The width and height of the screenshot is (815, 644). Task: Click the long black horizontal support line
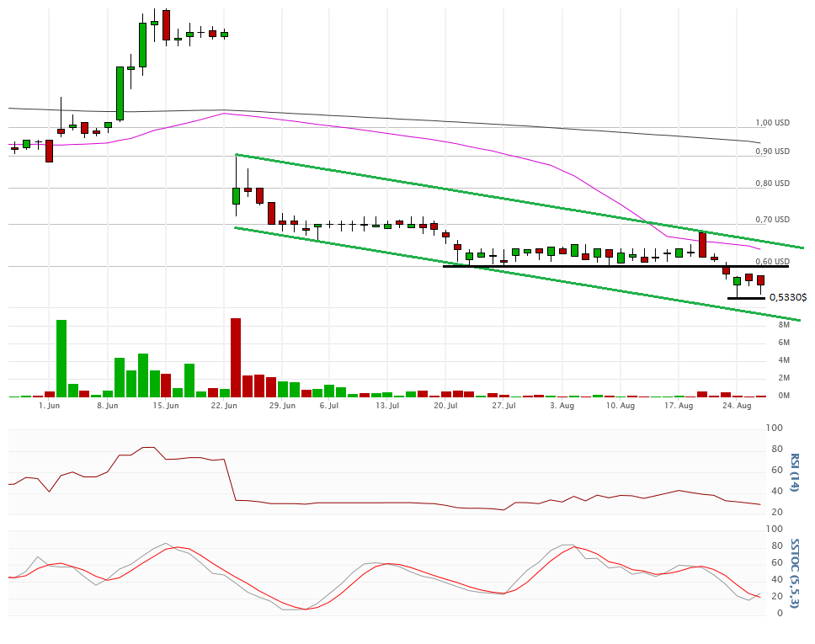615,266
